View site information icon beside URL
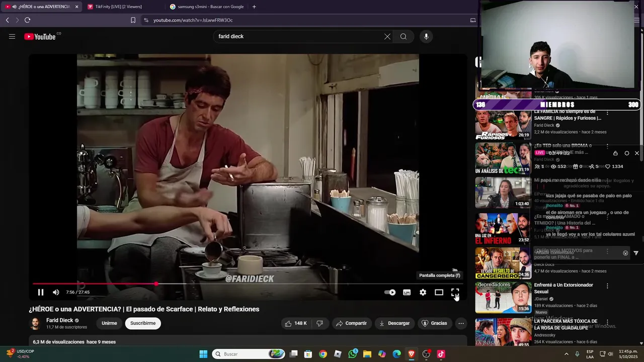This screenshot has width=644, height=362. tap(146, 20)
